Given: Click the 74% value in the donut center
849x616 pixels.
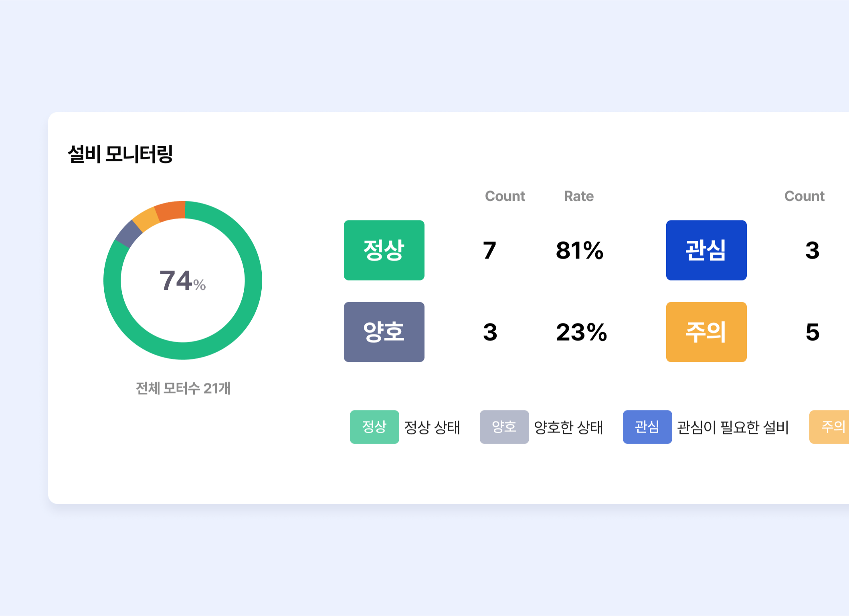Looking at the screenshot, I should [183, 281].
